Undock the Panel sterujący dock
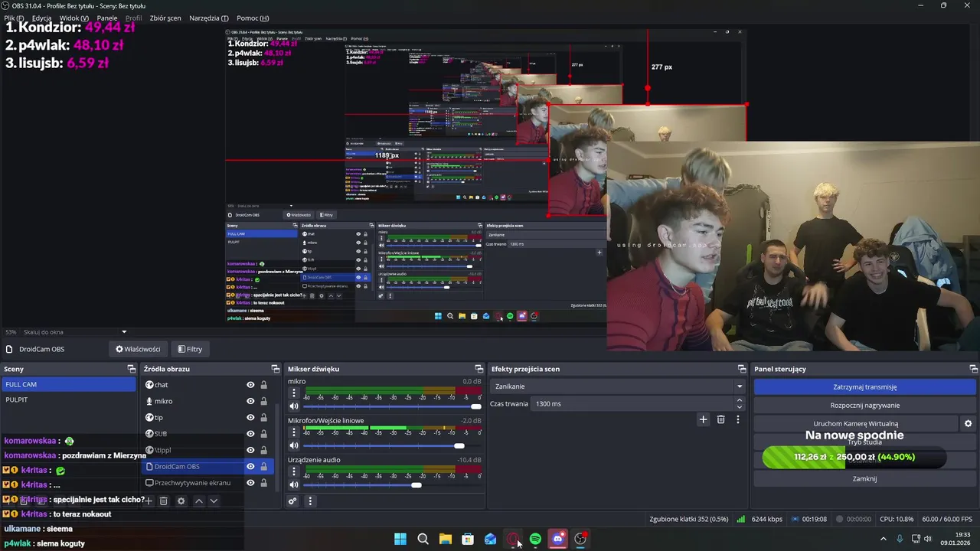 click(x=973, y=369)
